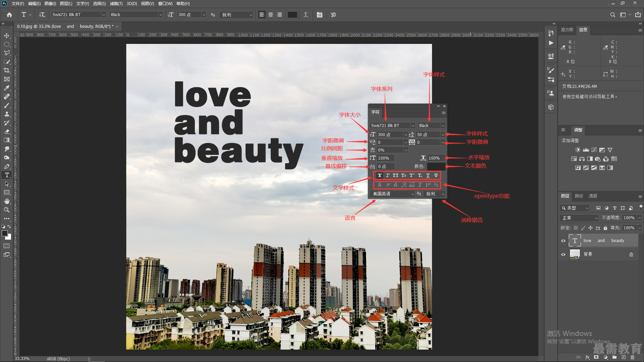Add a Curves adjustment
The image size is (644, 362).
point(594,150)
